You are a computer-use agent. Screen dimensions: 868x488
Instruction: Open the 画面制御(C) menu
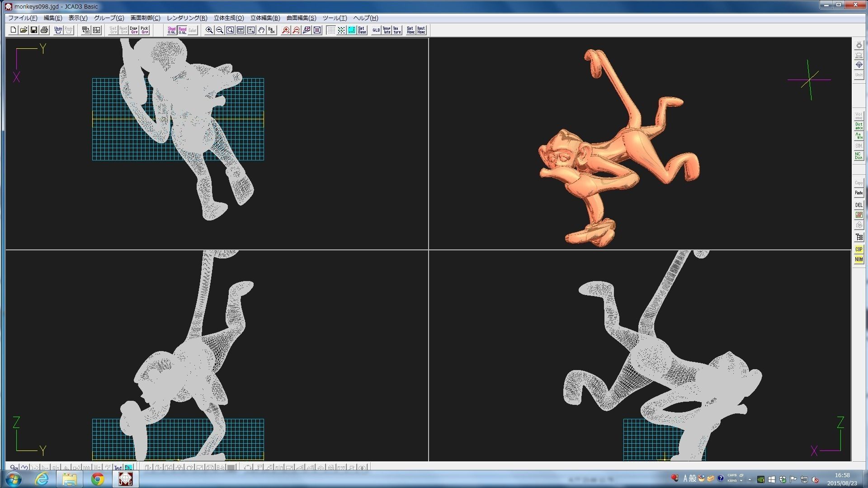coord(145,18)
